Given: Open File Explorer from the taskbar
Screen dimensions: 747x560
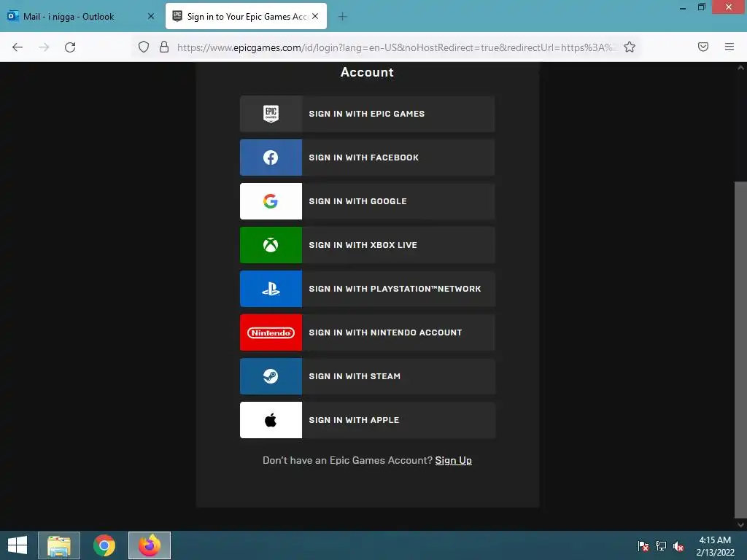Looking at the screenshot, I should 59,545.
